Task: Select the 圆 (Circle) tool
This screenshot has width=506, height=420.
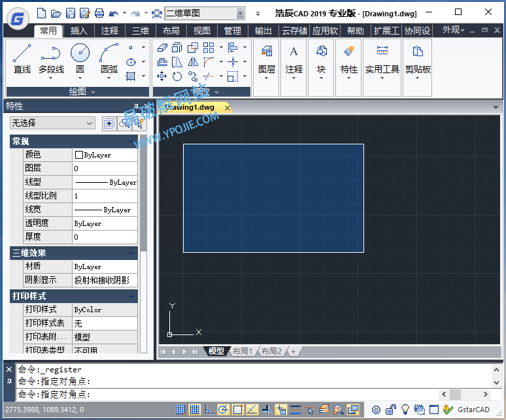Action: coord(80,58)
